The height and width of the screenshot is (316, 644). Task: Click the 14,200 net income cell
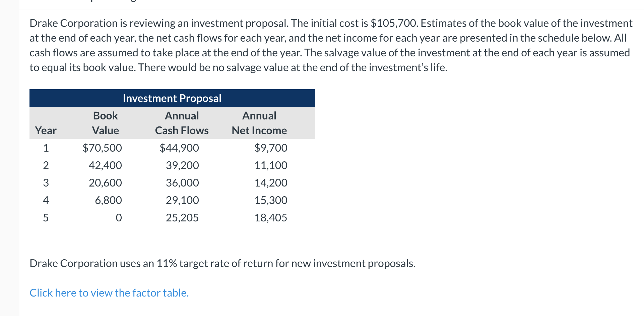tap(271, 182)
